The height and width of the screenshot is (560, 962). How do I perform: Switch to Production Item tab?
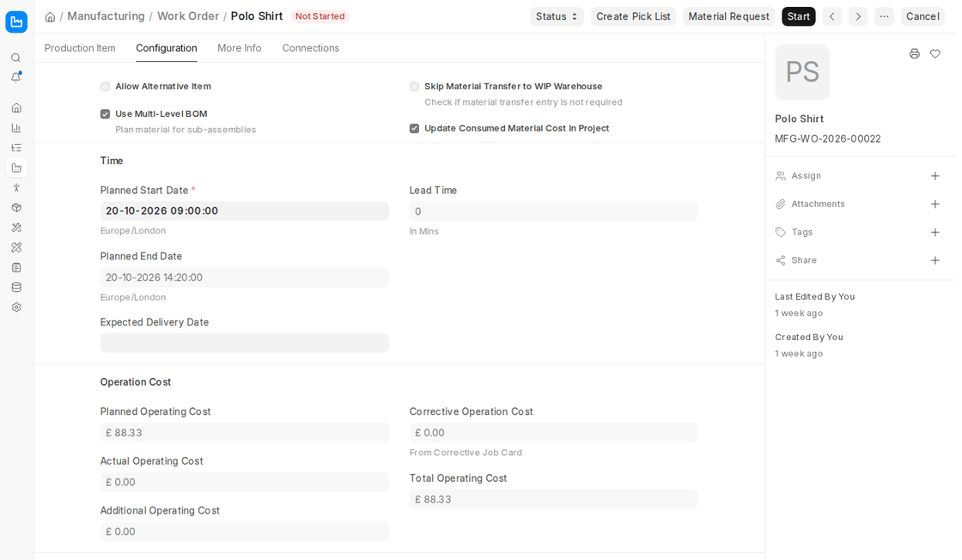pos(80,48)
